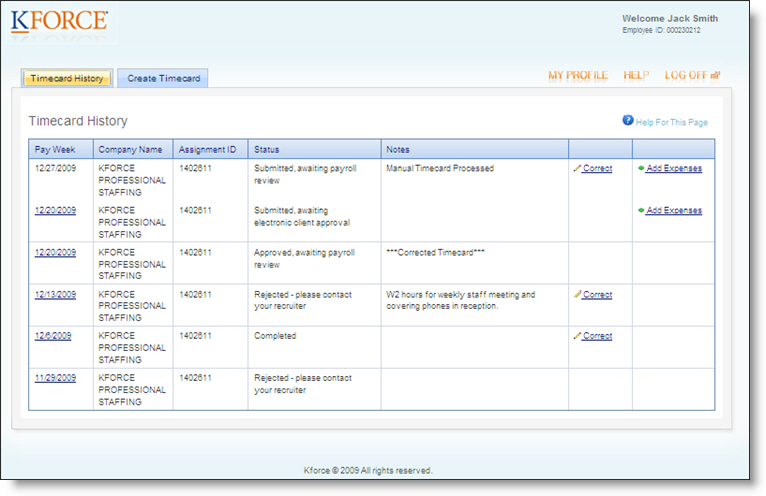
Task: Open the 12/6/2009 pay week link
Action: (53, 336)
